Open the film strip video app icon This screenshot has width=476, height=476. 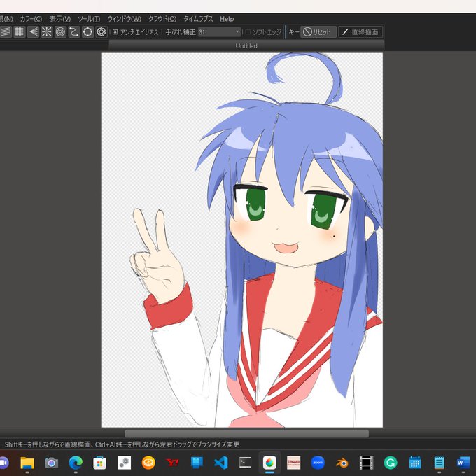pyautogui.click(x=366, y=463)
